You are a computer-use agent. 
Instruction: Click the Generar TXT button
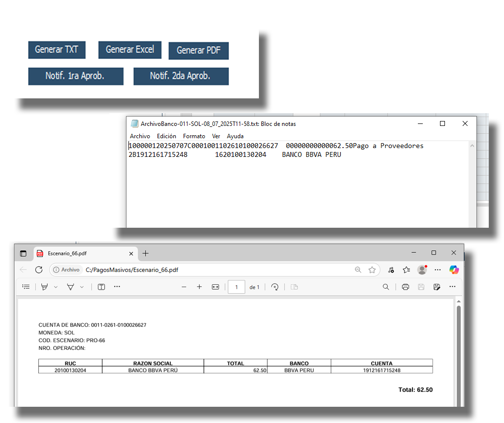pos(57,50)
